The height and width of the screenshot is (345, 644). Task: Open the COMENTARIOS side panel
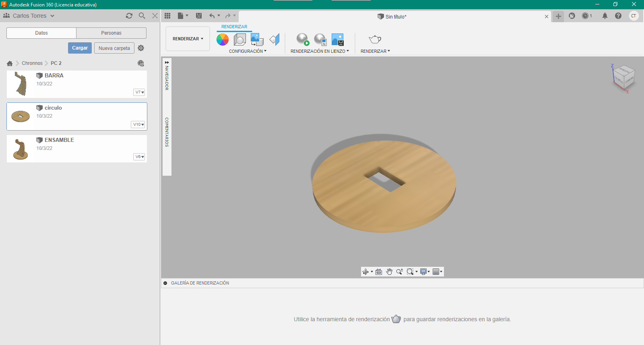167,132
